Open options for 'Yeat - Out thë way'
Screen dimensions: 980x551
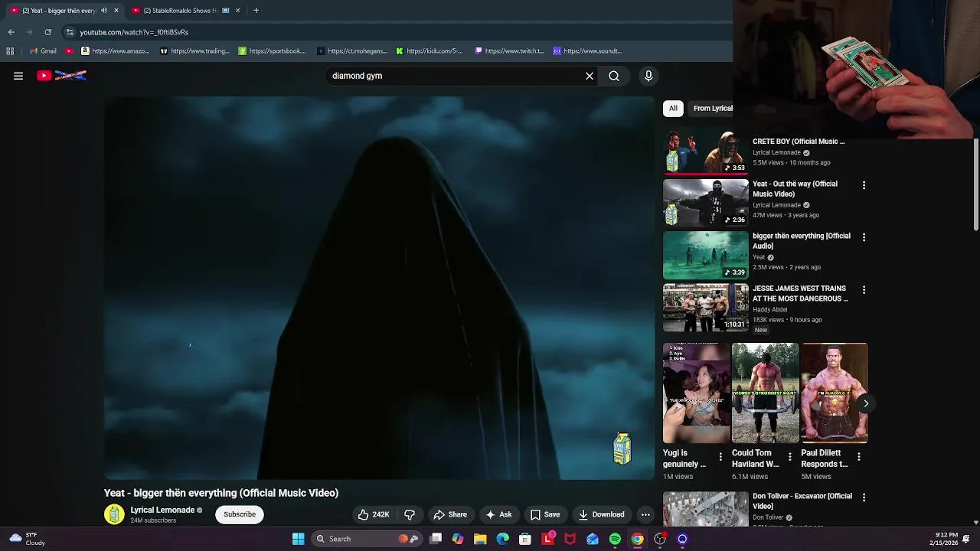pyautogui.click(x=864, y=185)
